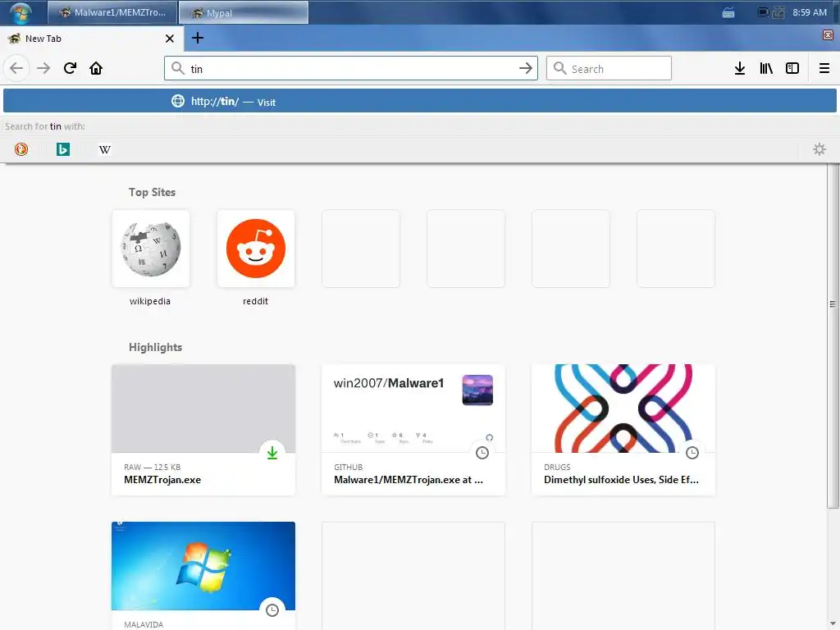The width and height of the screenshot is (840, 630).
Task: Click the Forward arrow navigation button
Action: tap(43, 69)
